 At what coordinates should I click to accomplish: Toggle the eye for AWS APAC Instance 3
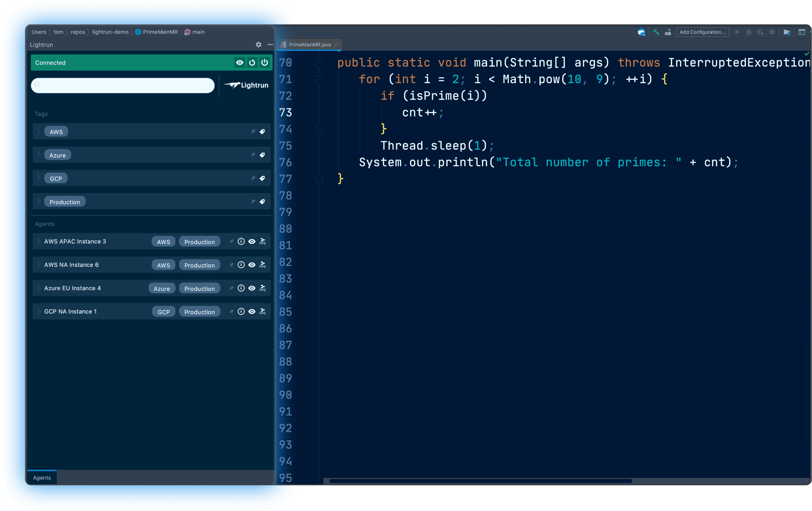coord(252,242)
